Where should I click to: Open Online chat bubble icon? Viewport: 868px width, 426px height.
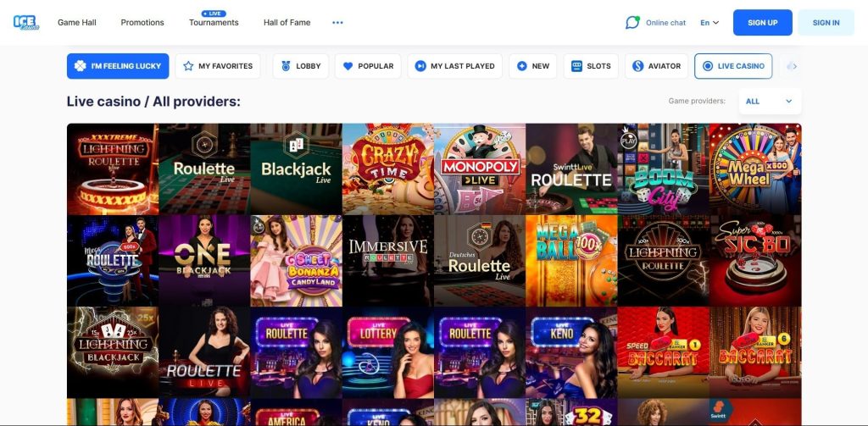tap(632, 23)
